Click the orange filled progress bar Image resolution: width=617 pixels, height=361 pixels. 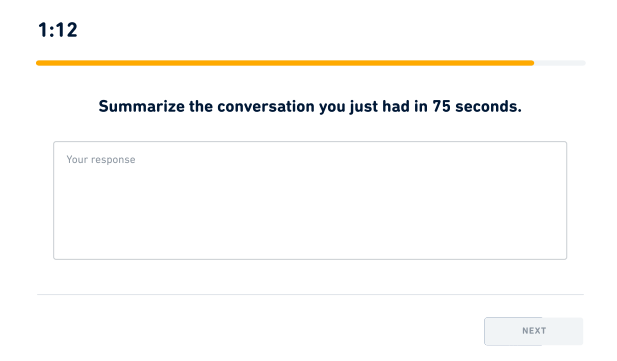coord(285,63)
